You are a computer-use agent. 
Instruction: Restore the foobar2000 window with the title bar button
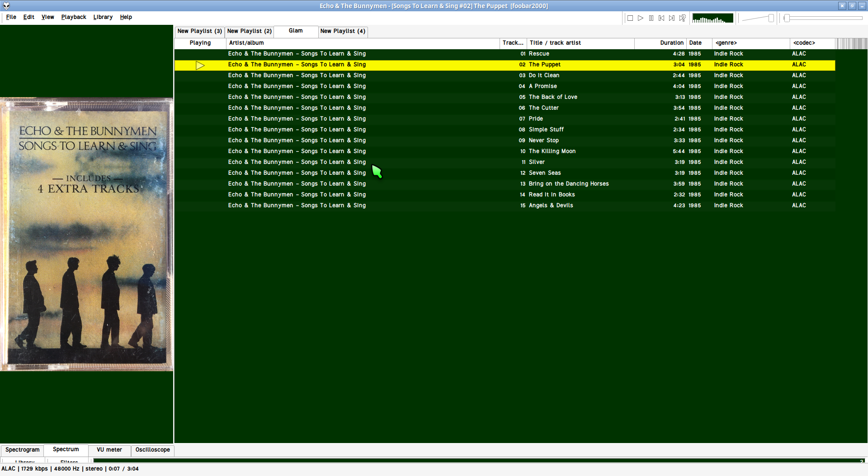[852, 6]
